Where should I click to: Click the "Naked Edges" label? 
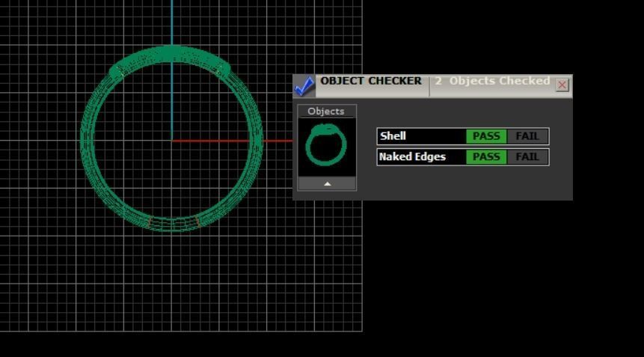412,156
